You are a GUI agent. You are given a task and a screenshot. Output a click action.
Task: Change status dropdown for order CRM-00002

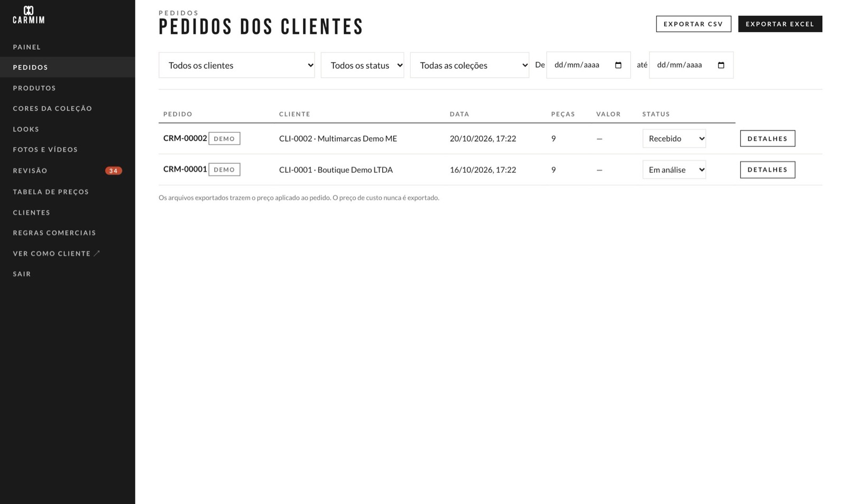[674, 138]
